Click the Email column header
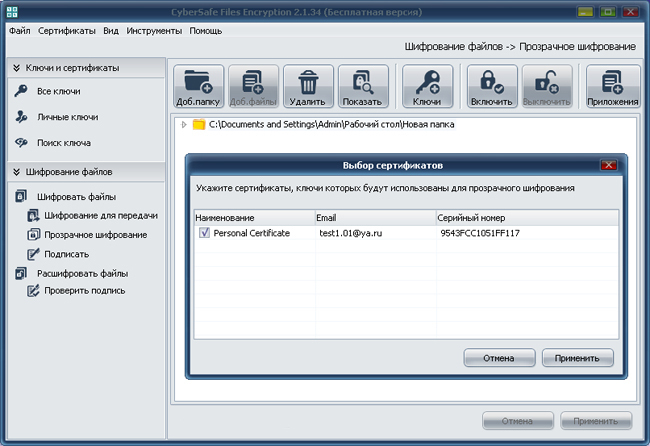 tap(376, 218)
